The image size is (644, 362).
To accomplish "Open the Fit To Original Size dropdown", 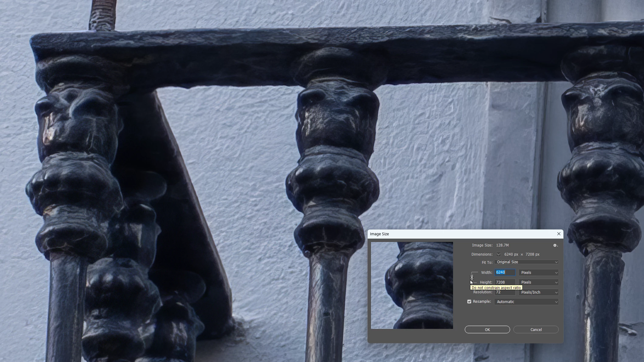I will (526, 262).
